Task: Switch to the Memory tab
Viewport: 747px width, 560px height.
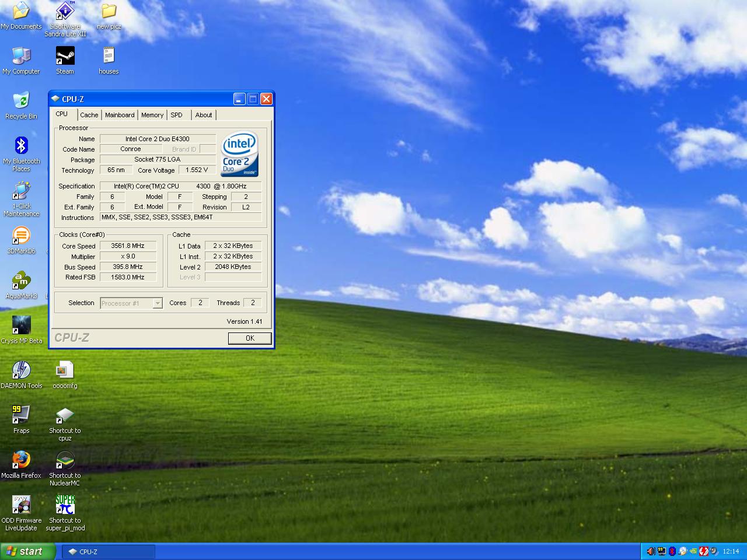Action: (152, 115)
